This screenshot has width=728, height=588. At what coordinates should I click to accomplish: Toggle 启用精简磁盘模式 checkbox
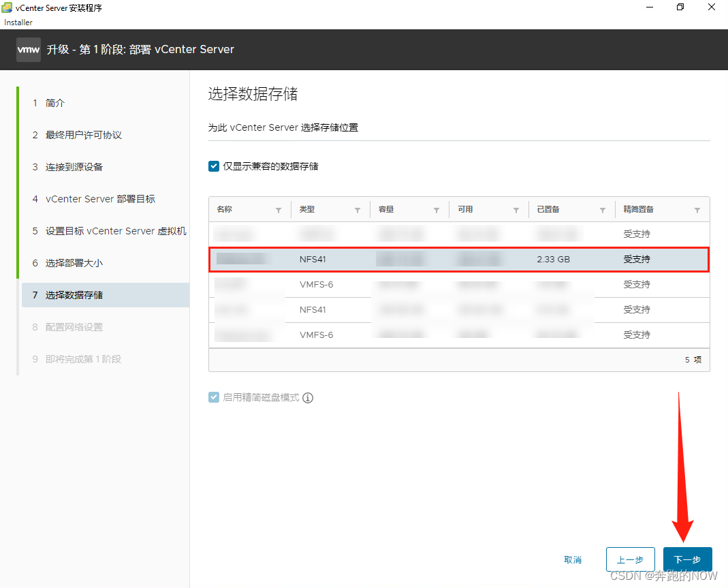pyautogui.click(x=214, y=397)
